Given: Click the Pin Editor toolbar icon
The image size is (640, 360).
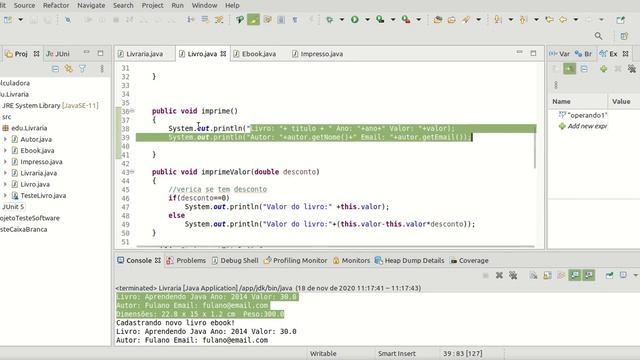Looking at the screenshot, I should tap(620, 19).
